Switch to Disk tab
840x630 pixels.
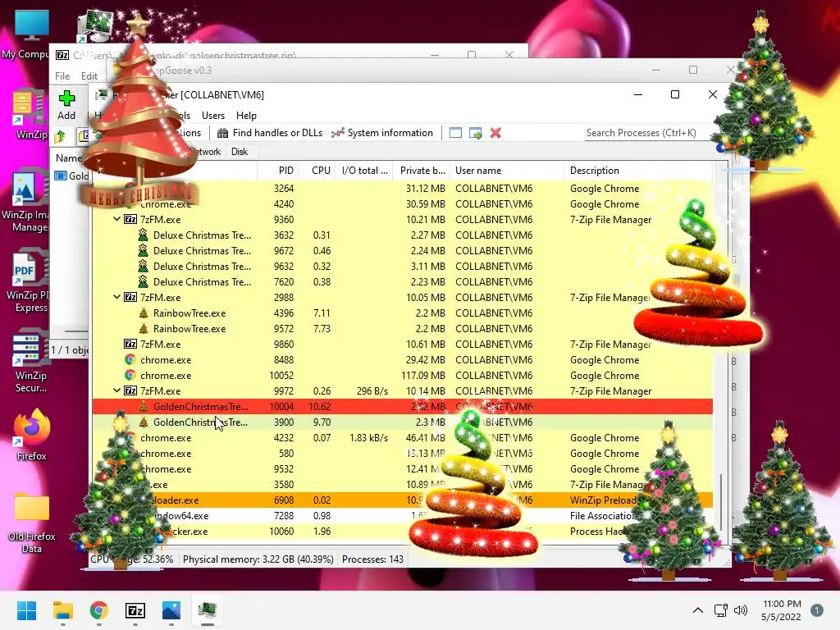pos(240,152)
